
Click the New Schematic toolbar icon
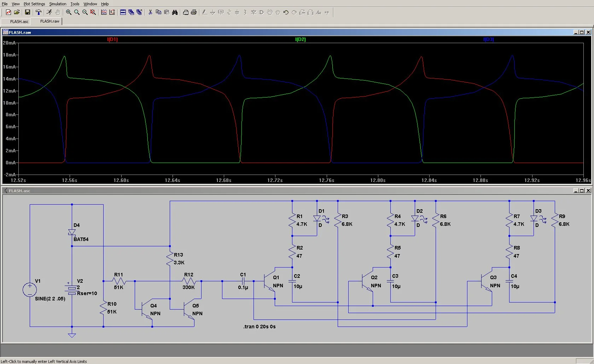8,12
